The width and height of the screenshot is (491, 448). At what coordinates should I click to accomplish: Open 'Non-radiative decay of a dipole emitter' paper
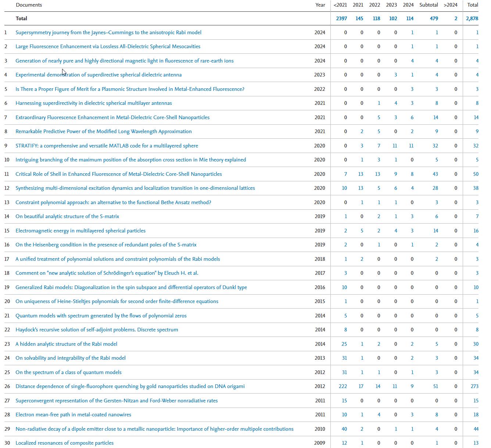[x=154, y=429]
